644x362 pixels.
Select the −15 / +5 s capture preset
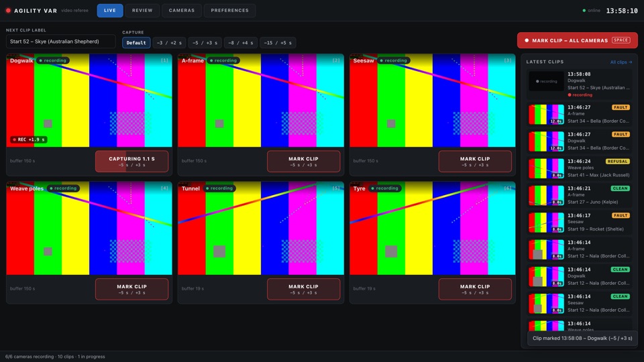point(278,43)
